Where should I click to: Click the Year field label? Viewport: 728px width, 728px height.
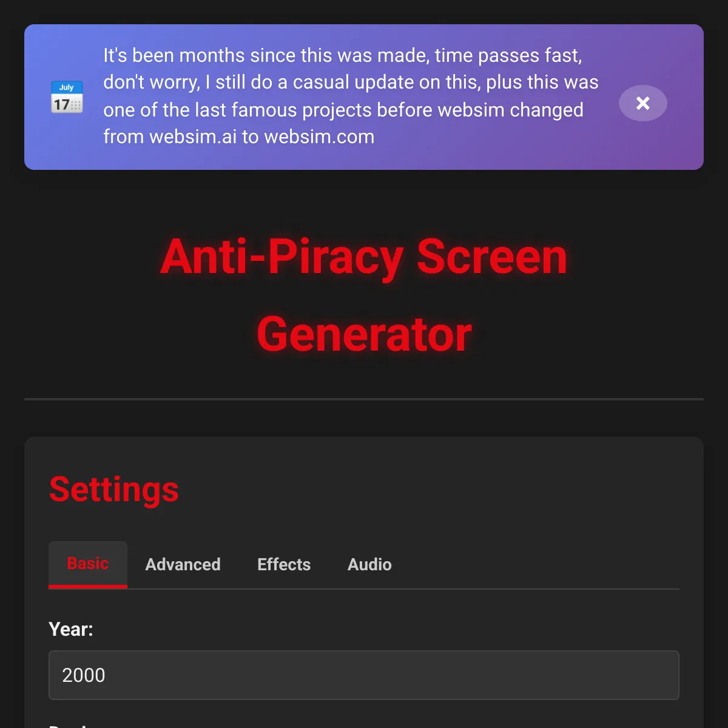click(x=71, y=629)
